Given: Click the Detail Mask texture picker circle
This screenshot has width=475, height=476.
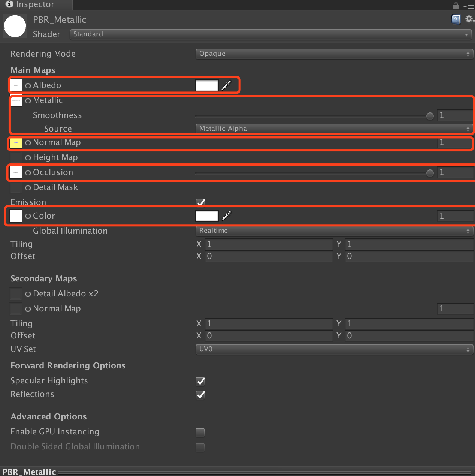Looking at the screenshot, I should click(x=28, y=188).
